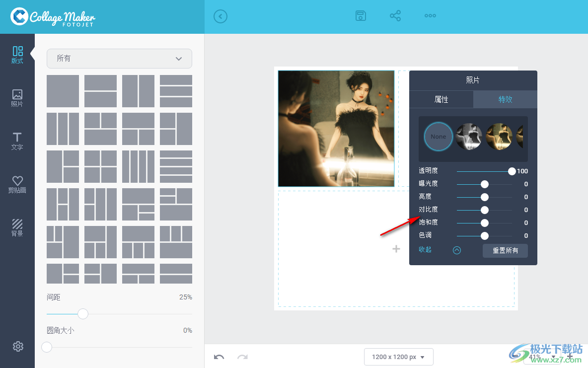Click the 曝光度 slider handle
This screenshot has height=368, width=588.
pyautogui.click(x=485, y=184)
